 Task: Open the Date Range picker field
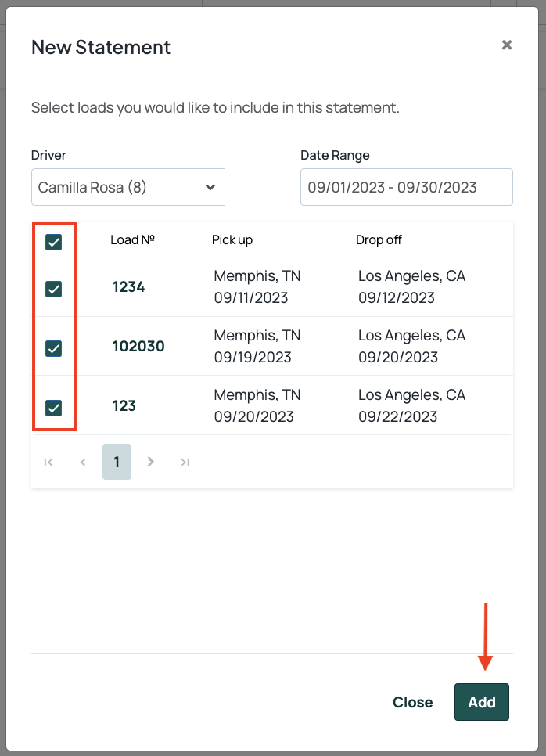point(407,187)
